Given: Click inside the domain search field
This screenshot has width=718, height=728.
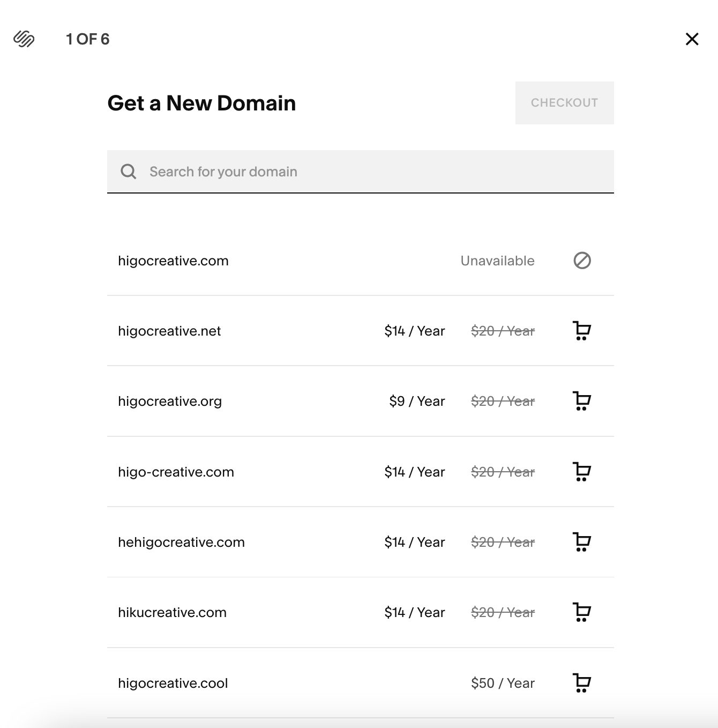Looking at the screenshot, I should [x=321, y=171].
